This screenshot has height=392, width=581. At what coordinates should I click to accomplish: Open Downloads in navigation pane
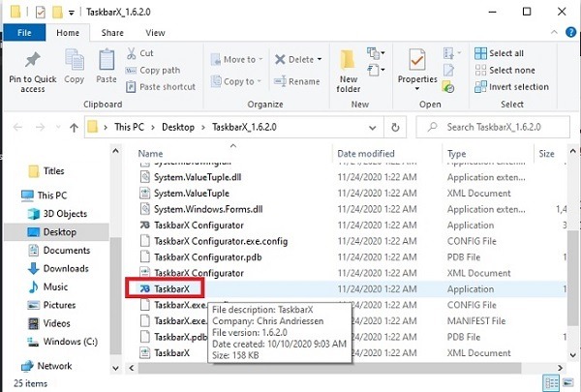point(58,269)
